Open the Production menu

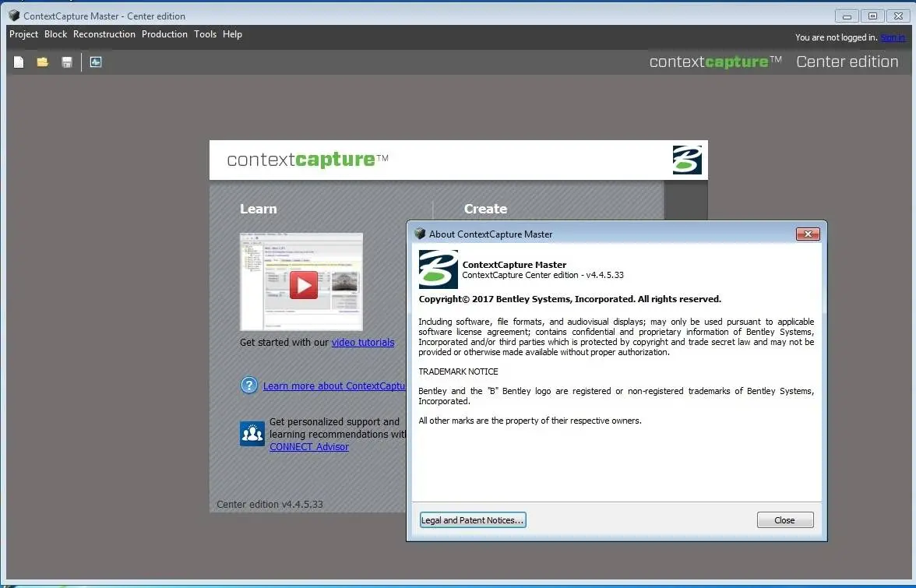click(165, 33)
